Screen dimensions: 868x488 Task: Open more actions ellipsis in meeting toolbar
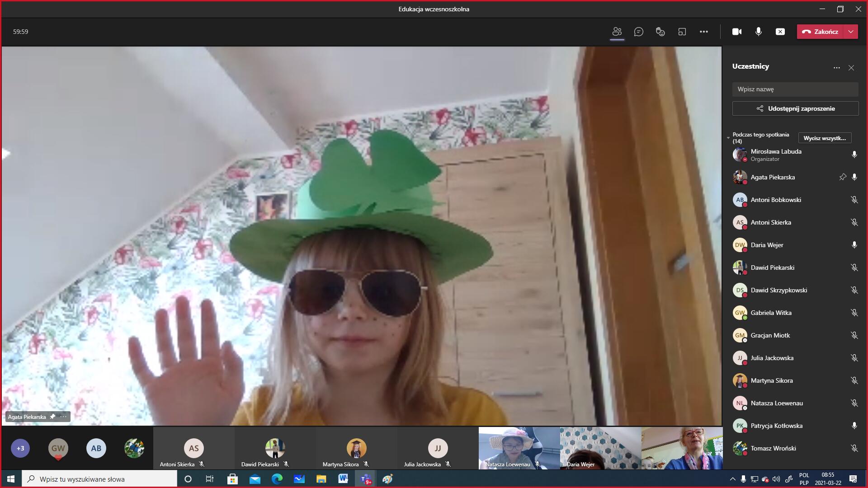click(704, 32)
